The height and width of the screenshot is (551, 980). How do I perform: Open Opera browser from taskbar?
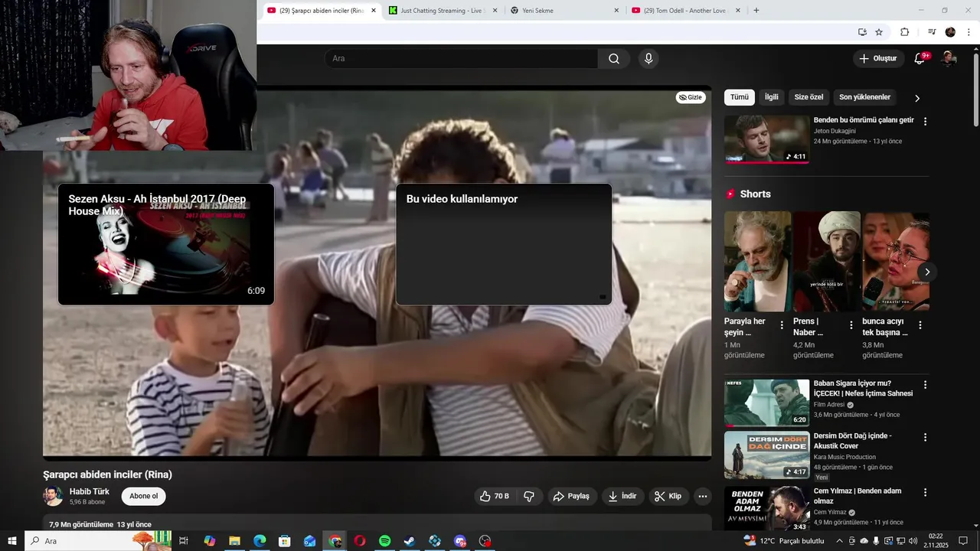[x=360, y=541]
